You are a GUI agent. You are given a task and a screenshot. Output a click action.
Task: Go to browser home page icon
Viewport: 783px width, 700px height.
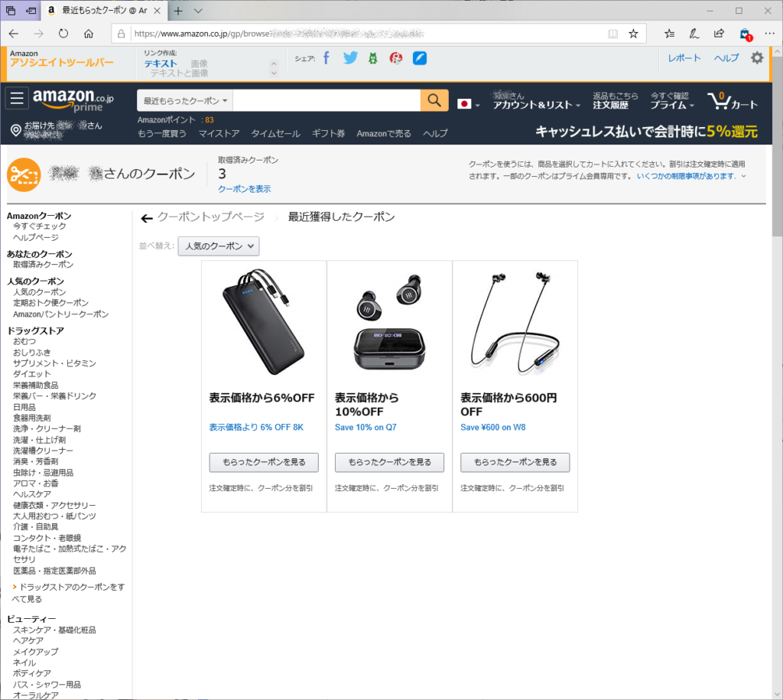[x=89, y=34]
